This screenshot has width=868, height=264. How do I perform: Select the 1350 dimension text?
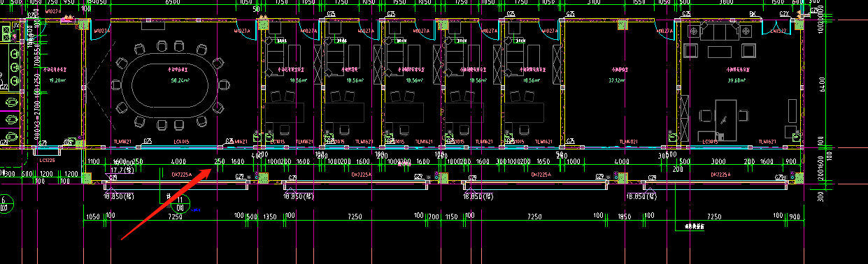270,217
